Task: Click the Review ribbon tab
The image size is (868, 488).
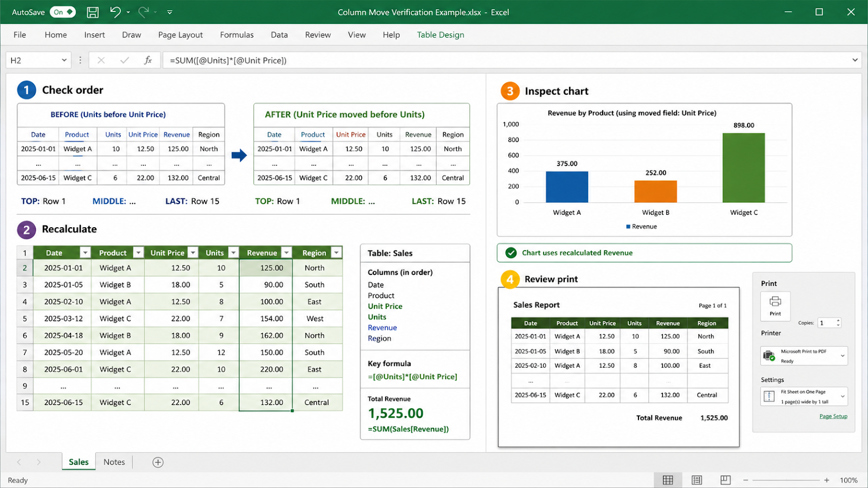Action: tap(318, 35)
